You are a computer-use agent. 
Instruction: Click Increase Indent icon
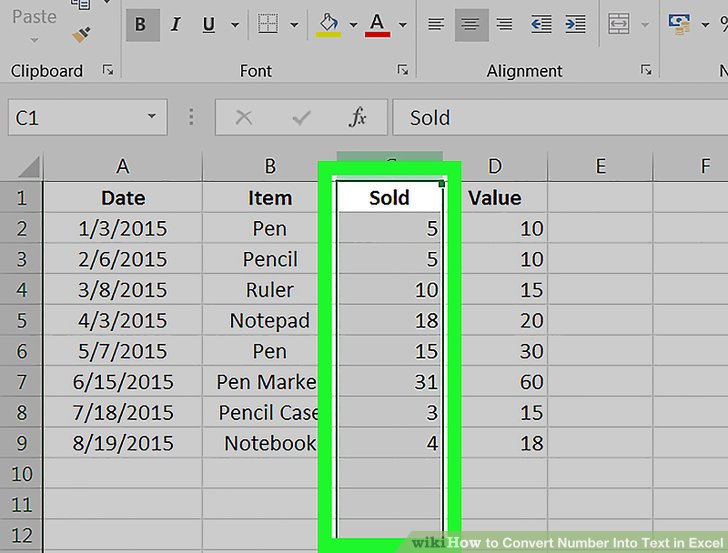tap(576, 24)
